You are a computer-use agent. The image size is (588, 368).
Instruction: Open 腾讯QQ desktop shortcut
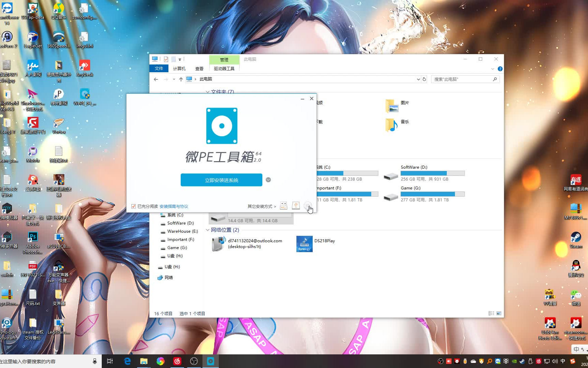coord(576,268)
